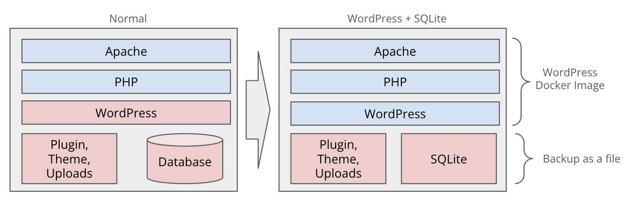Select the SQLite box

[449, 158]
